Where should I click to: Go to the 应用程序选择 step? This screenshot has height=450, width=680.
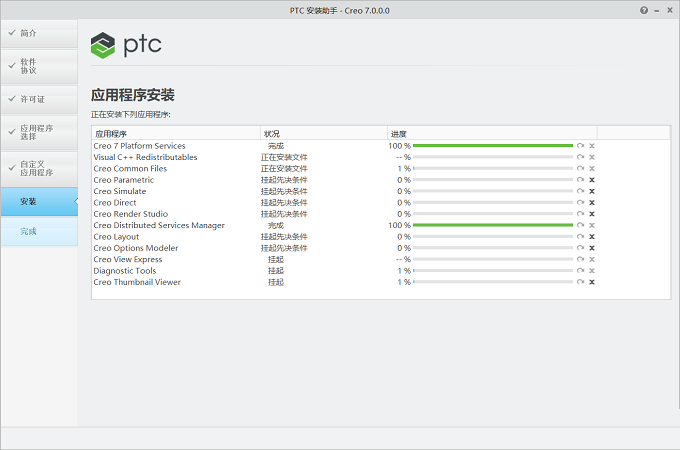(x=39, y=132)
